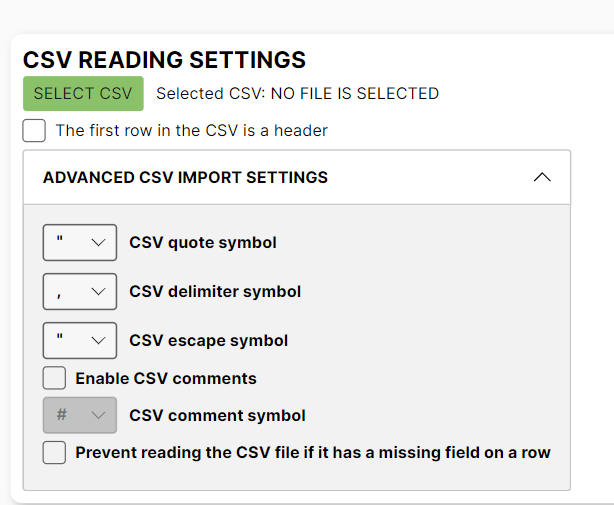Screen dimensions: 614x505
Task: Check the Prevent reading on missing field checkbox
Action: pyautogui.click(x=54, y=453)
